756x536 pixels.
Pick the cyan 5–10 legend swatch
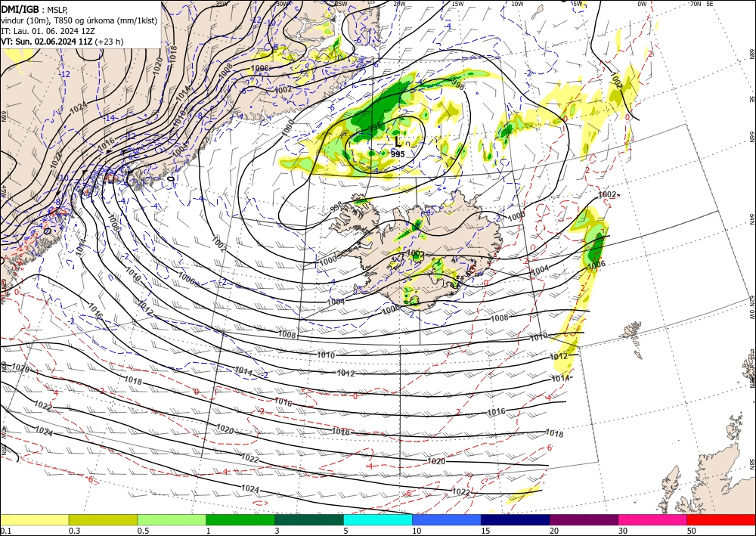[377, 519]
